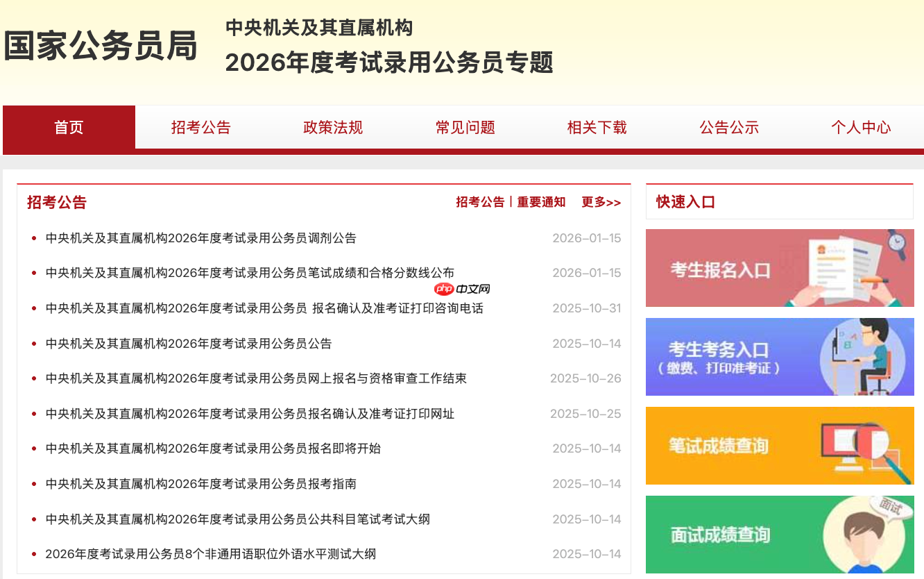Screen dimensions: 924x579
Task: Filter announcements by 重要通知
Action: (540, 201)
